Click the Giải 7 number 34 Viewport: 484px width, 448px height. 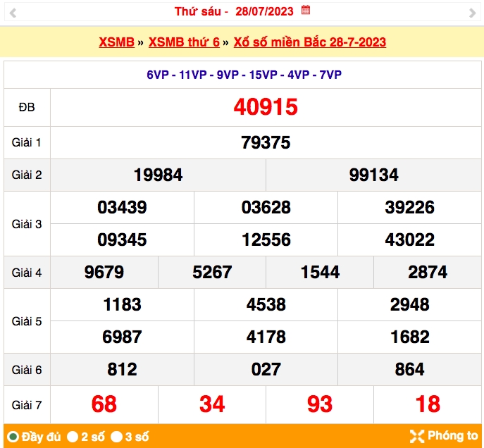pos(212,404)
